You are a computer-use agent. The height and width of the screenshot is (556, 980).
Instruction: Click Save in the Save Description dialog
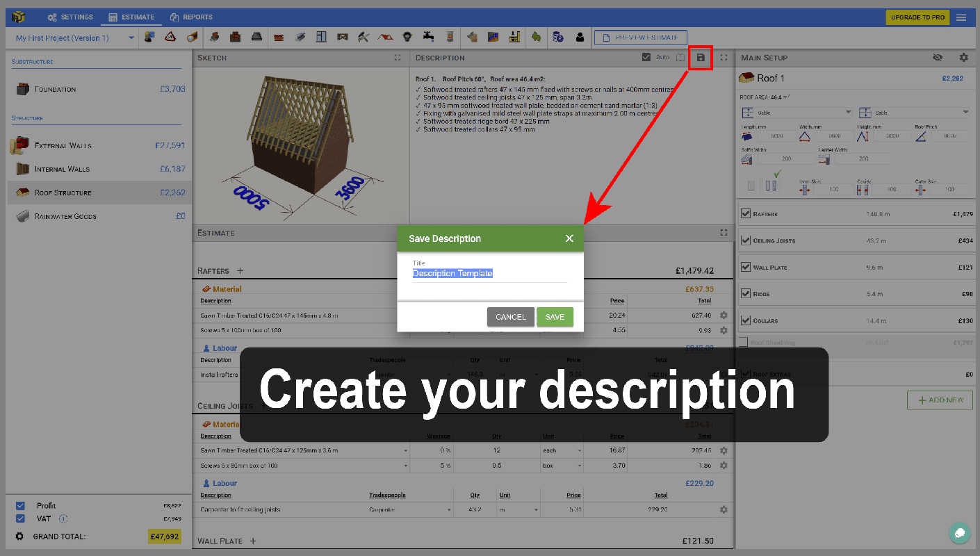[555, 317]
